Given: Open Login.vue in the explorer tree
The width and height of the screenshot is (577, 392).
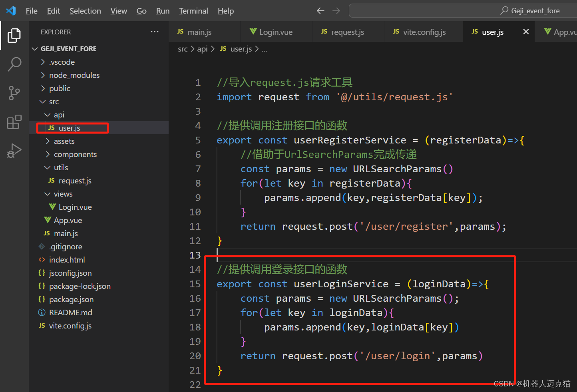Looking at the screenshot, I should click(99, 207).
